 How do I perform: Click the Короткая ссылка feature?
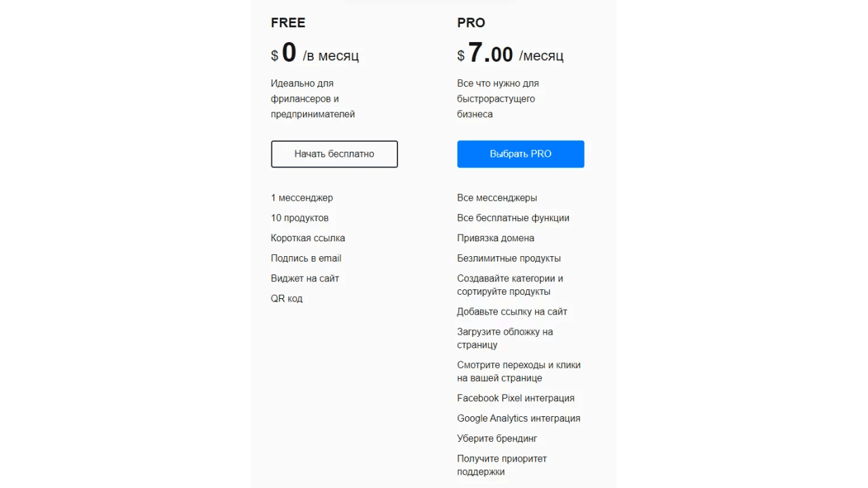pos(308,238)
